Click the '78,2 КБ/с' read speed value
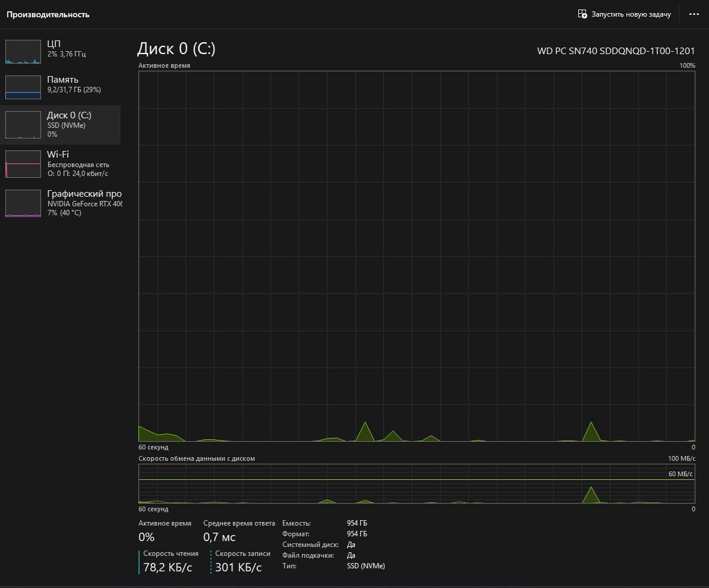Image resolution: width=709 pixels, height=588 pixels. click(x=168, y=568)
